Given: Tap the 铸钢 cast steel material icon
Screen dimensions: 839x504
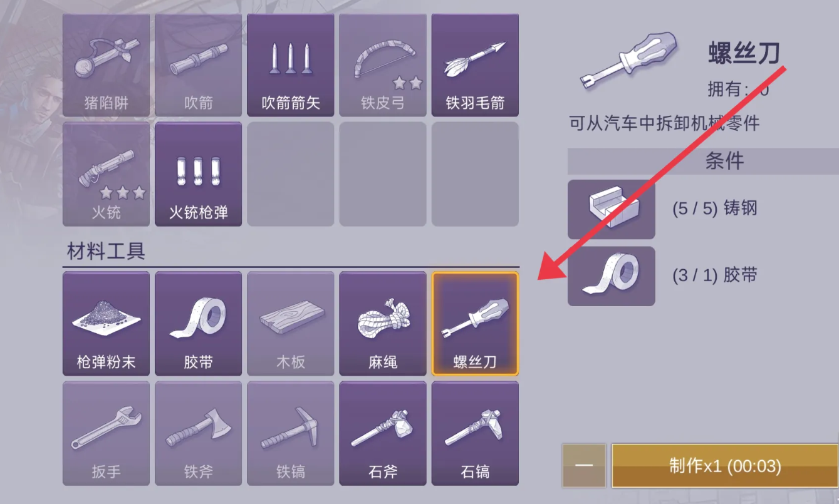Looking at the screenshot, I should (x=612, y=209).
